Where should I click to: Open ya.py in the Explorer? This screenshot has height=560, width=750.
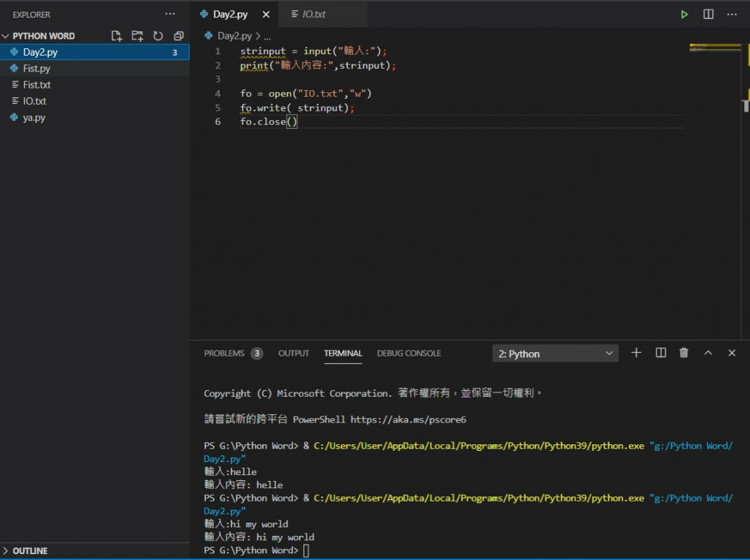(94, 117)
